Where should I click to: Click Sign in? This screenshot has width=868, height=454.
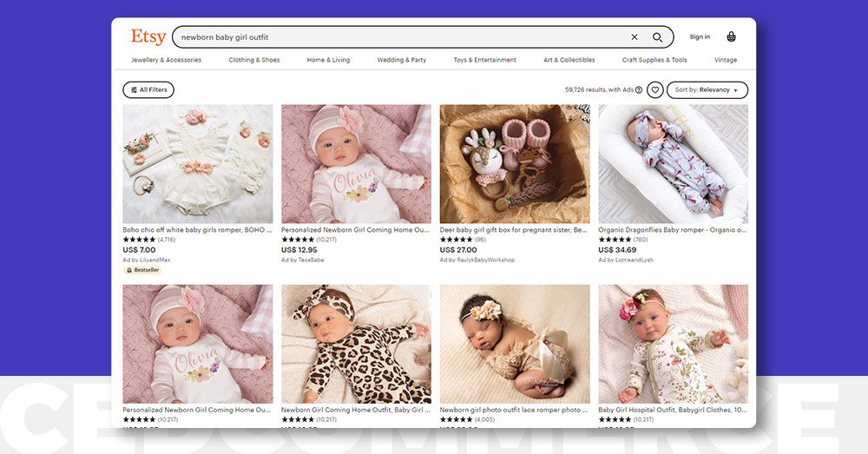[700, 37]
